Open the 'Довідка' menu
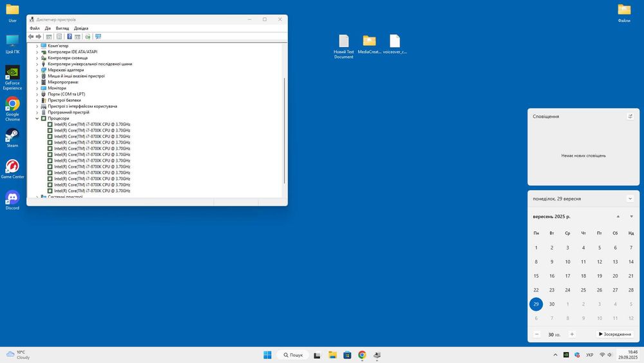The width and height of the screenshot is (644, 363). (x=81, y=28)
